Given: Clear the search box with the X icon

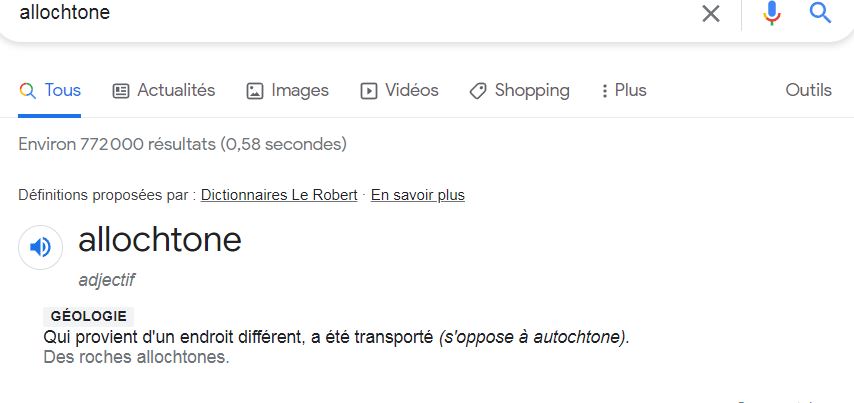Looking at the screenshot, I should [x=710, y=13].
